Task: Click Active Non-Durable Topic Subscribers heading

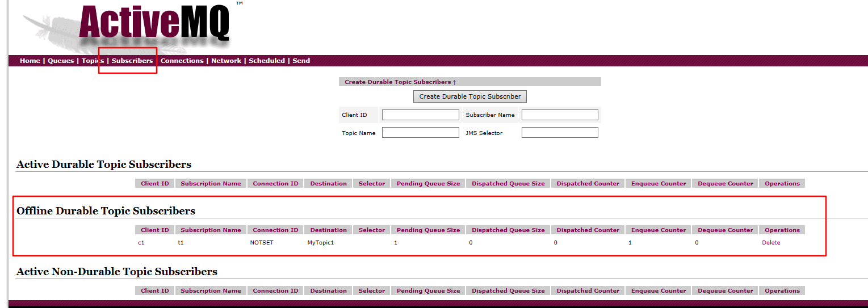Action: (117, 272)
